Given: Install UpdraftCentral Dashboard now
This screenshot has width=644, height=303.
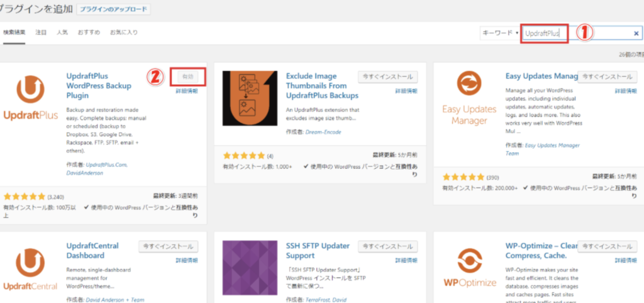Looking at the screenshot, I should tap(169, 246).
